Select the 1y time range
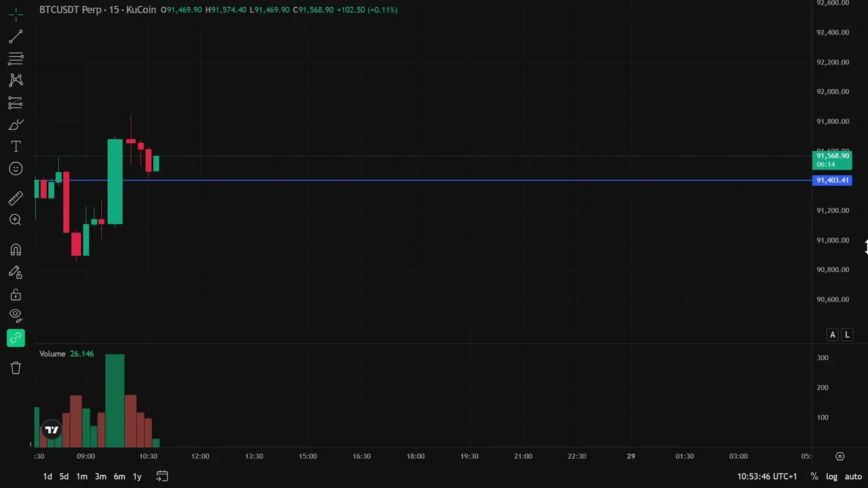Viewport: 868px width, 488px height. pos(137,476)
